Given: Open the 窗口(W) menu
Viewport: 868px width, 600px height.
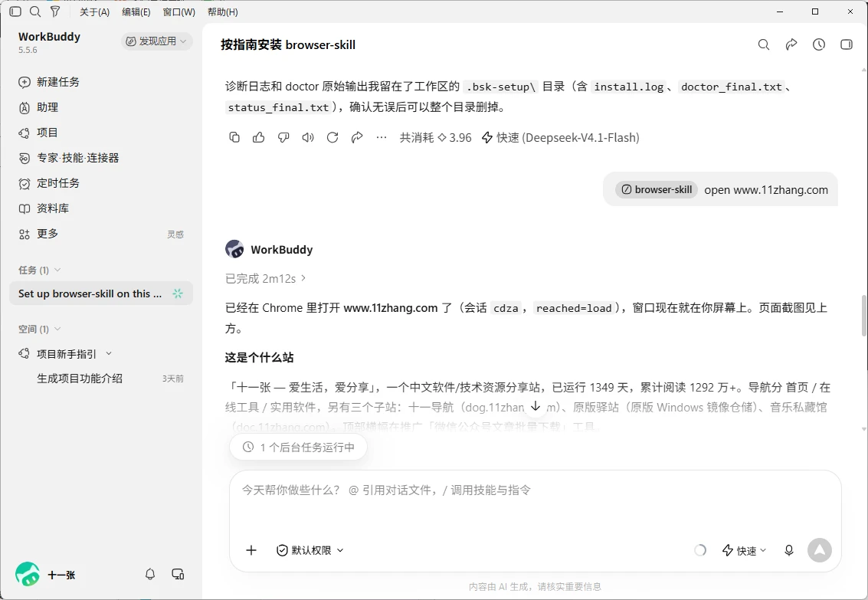Looking at the screenshot, I should click(179, 11).
